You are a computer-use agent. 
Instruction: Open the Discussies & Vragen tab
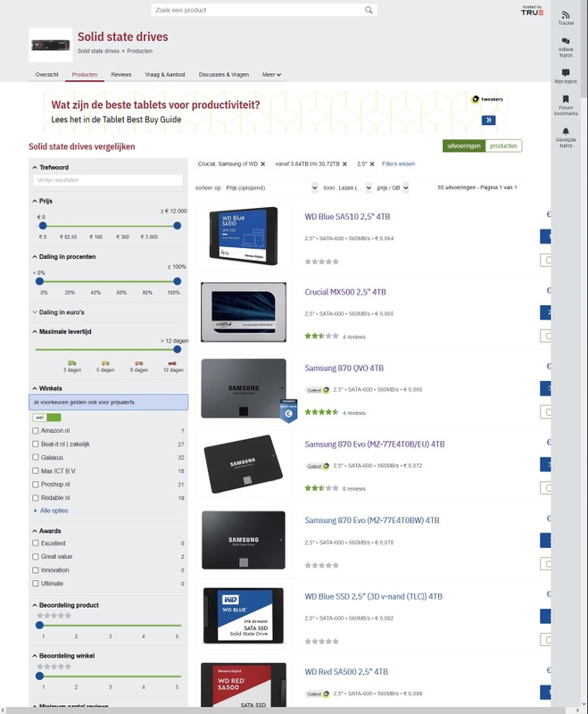(223, 75)
